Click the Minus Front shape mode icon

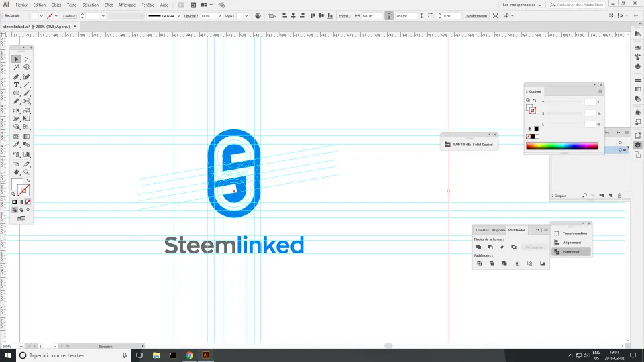coord(490,247)
